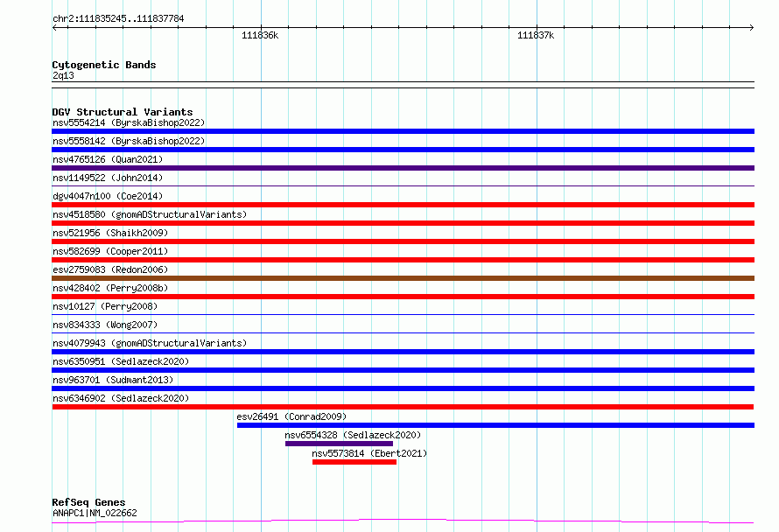Click the DGV Structural Variants track title
The height and width of the screenshot is (532, 779).
tap(123, 112)
